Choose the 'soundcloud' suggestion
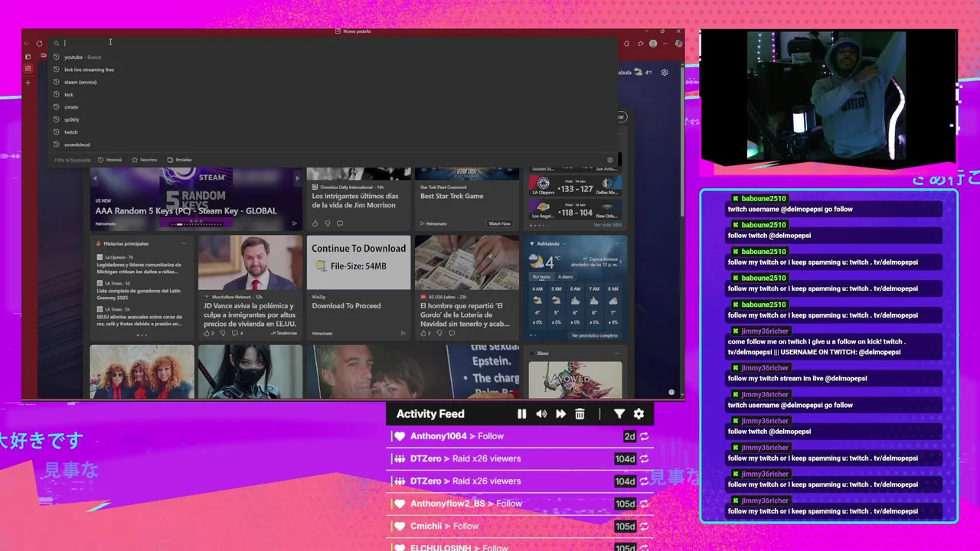Screen dimensions: 980x551 click(334, 145)
